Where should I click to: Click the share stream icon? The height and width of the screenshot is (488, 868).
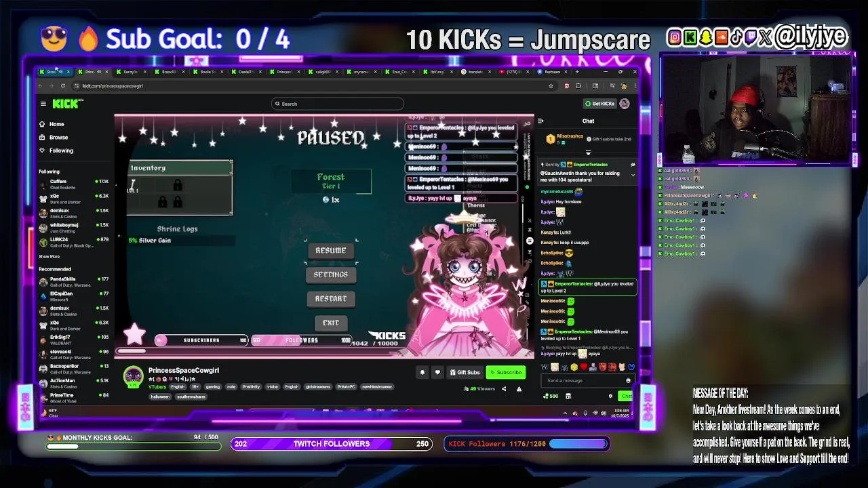coord(504,389)
